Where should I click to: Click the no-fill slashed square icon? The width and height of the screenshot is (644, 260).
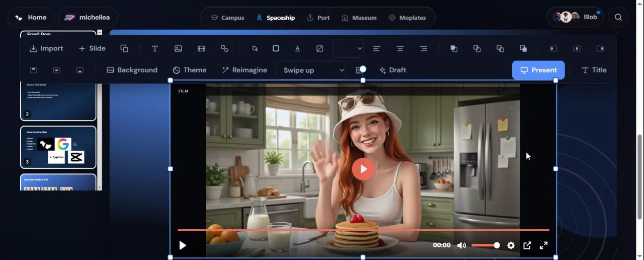point(319,48)
